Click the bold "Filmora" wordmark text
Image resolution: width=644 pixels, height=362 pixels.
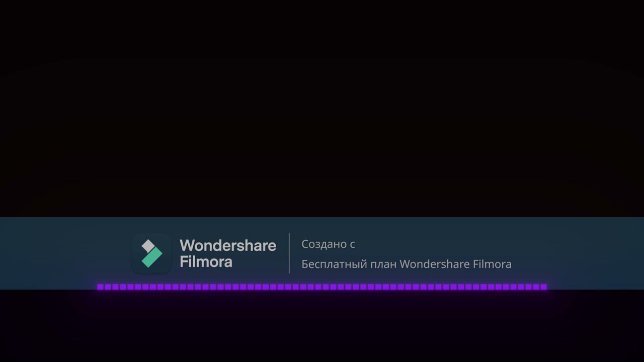click(206, 261)
